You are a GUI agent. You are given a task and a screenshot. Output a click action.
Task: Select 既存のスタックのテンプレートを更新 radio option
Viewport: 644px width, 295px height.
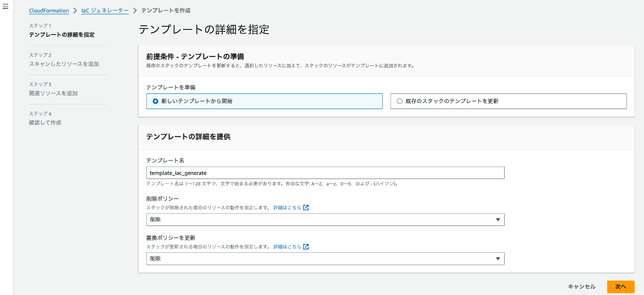tap(399, 101)
